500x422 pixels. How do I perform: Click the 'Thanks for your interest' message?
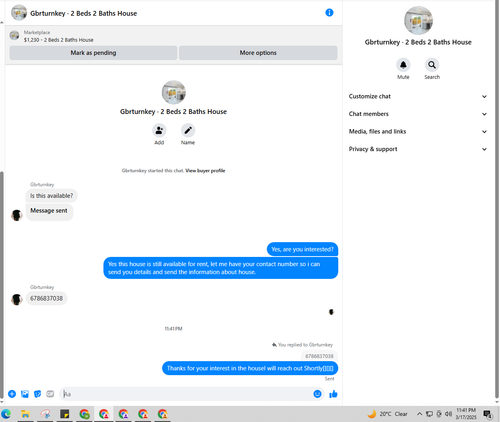tap(250, 368)
